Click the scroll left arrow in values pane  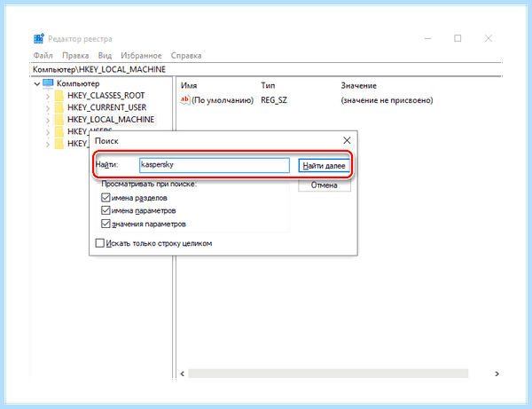pyautogui.click(x=182, y=374)
